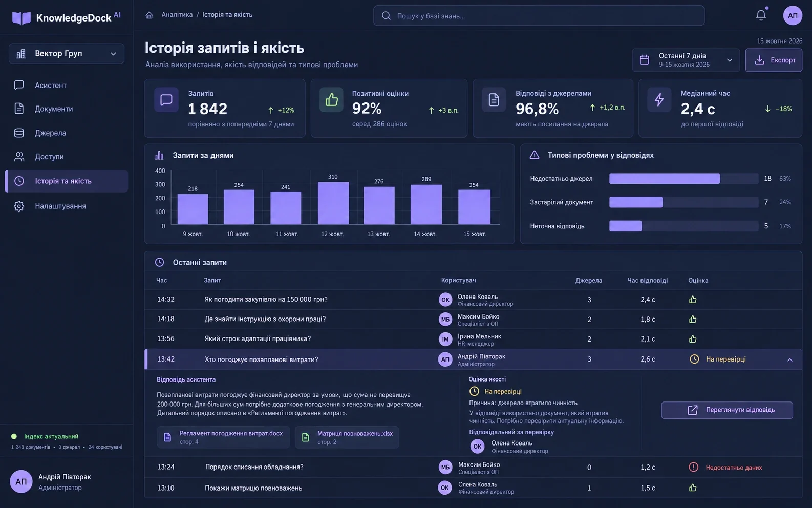Click the Експорт button
Image resolution: width=812 pixels, height=508 pixels.
774,60
